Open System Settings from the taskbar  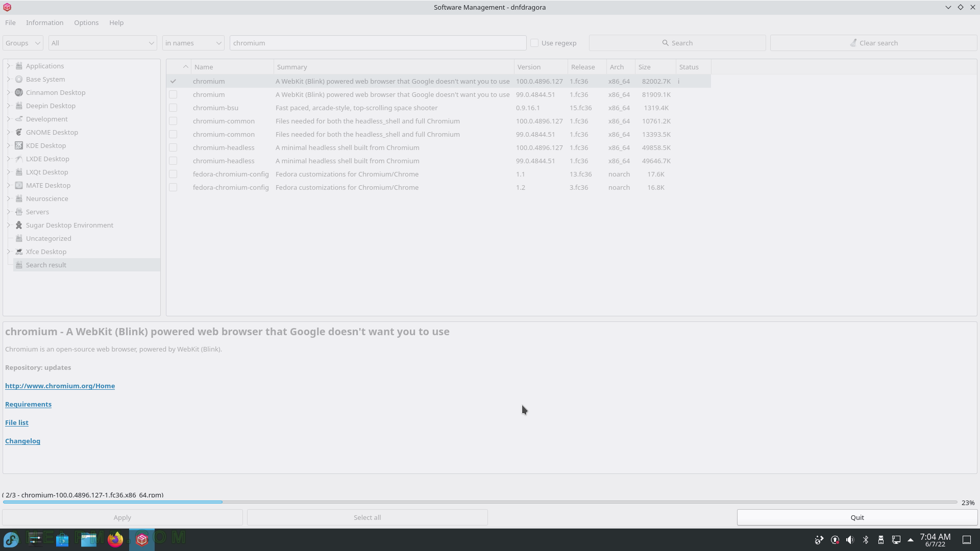(35, 539)
